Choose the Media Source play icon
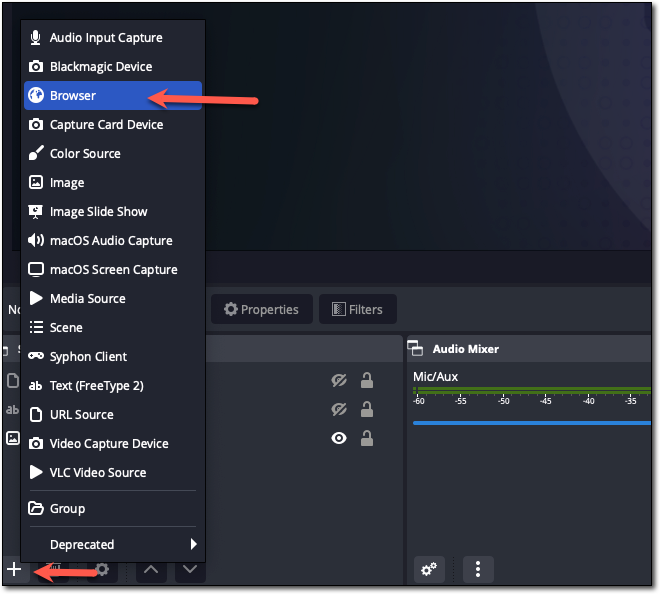 36,299
